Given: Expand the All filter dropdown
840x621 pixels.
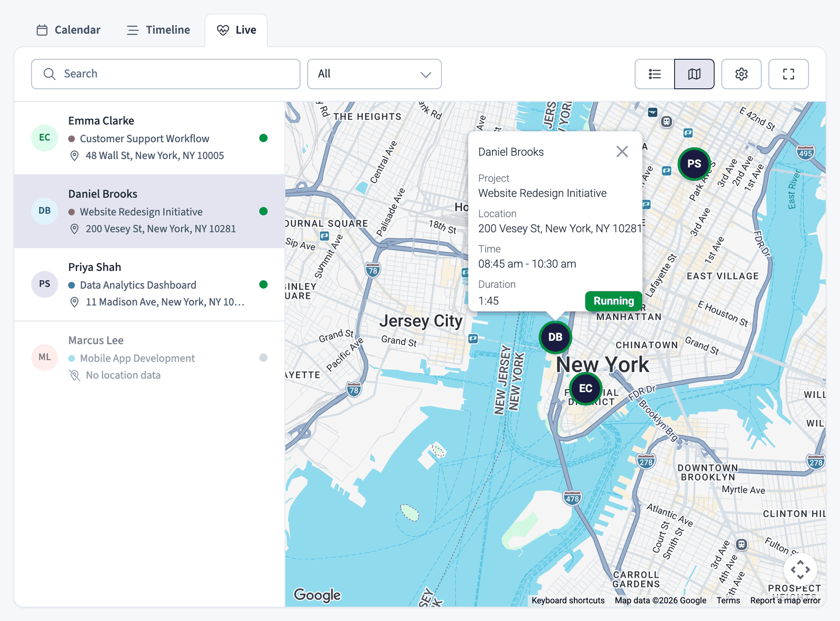Looking at the screenshot, I should [x=374, y=74].
